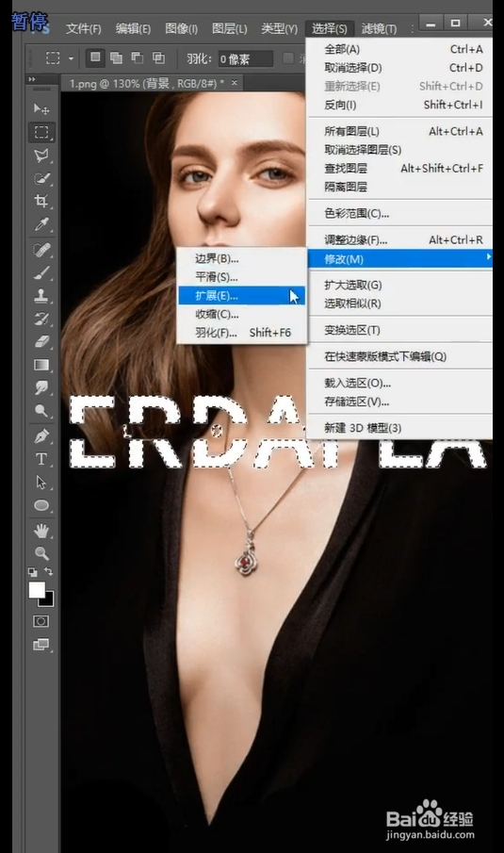Select the Path Selection tool
Screen dimensions: 504x853
tap(41, 482)
